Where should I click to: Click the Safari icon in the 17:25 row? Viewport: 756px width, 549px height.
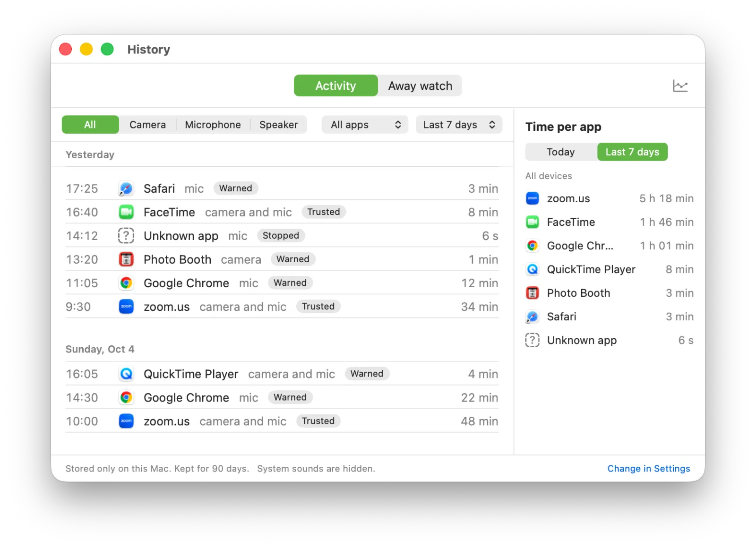pos(126,189)
